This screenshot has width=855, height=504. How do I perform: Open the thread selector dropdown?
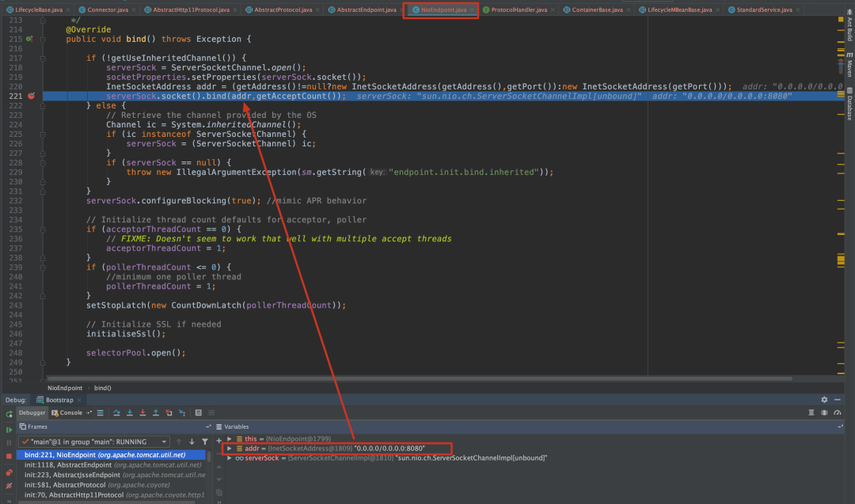(x=164, y=441)
